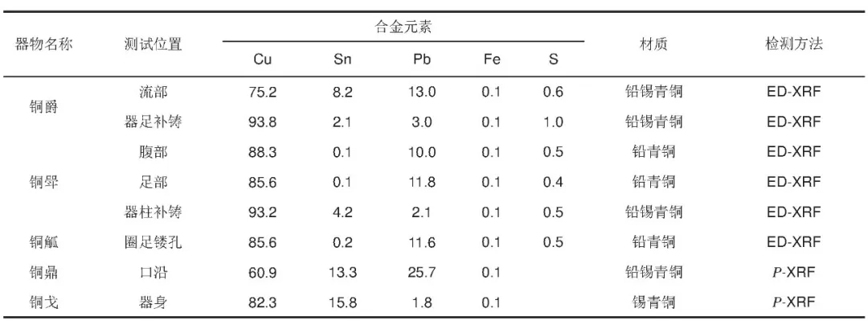
Task: Click the 器足补铸 test position cell
Action: click(154, 122)
